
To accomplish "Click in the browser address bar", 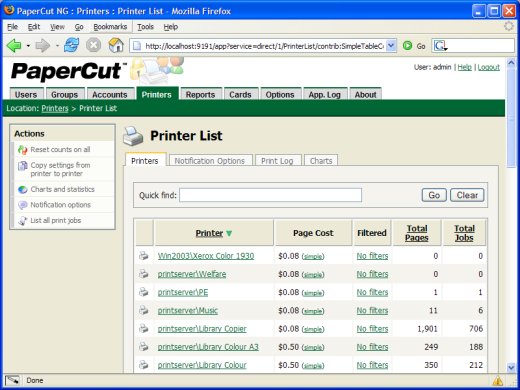I will pyautogui.click(x=263, y=46).
